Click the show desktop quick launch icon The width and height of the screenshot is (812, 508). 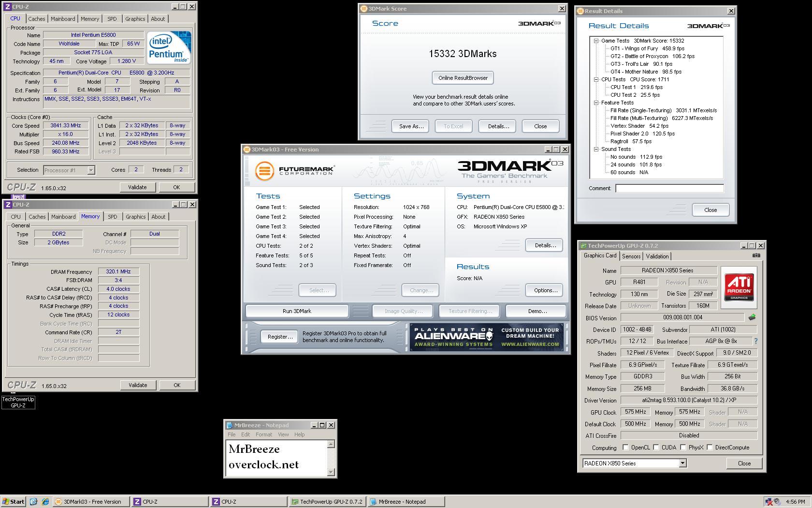[x=33, y=502]
